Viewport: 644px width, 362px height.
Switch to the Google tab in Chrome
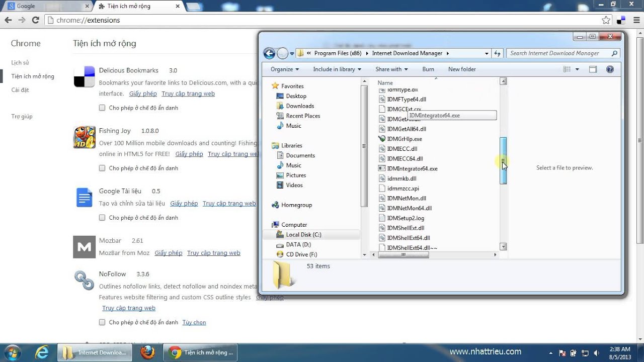coord(47,7)
